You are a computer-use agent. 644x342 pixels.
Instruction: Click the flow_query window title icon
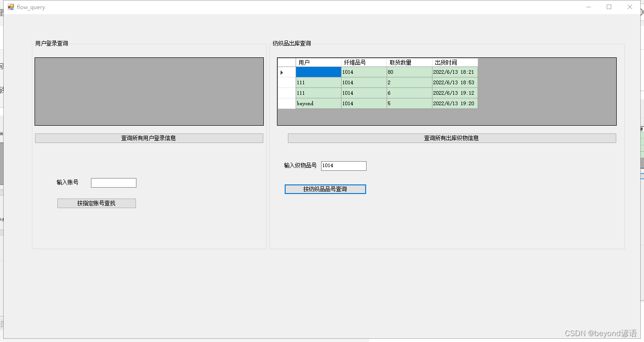(11, 7)
